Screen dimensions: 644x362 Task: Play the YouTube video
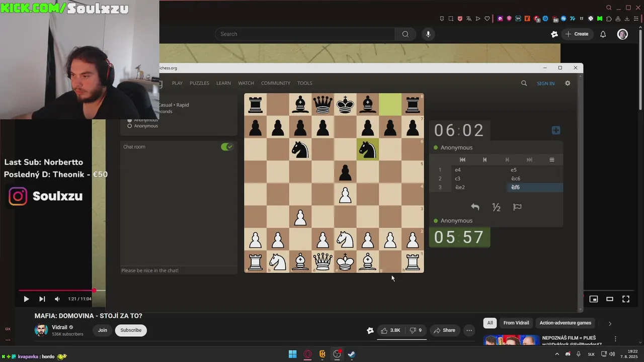coord(26,299)
